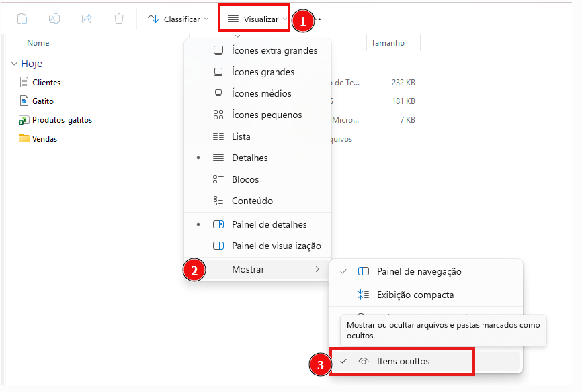
Task: Choose Ícones pequenos view
Action: (257, 115)
